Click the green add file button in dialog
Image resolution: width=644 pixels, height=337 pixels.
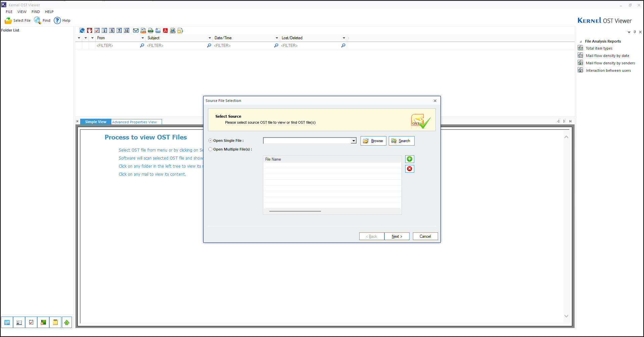[x=410, y=159]
